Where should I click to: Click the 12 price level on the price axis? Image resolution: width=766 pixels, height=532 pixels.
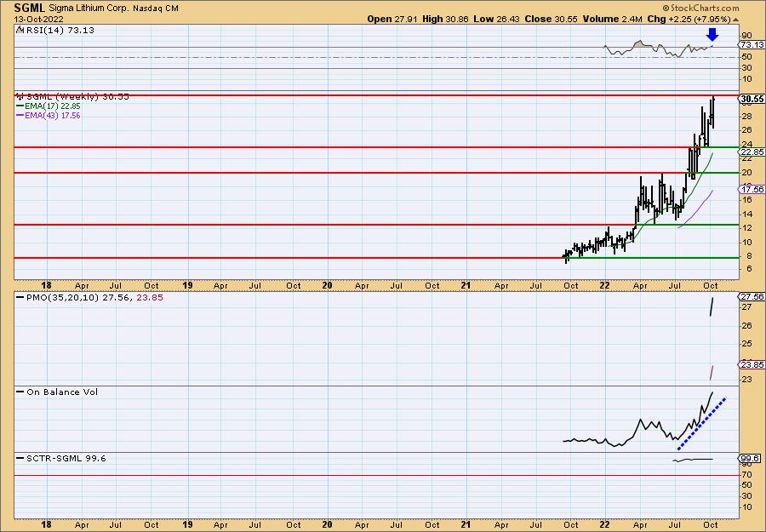[x=746, y=228]
